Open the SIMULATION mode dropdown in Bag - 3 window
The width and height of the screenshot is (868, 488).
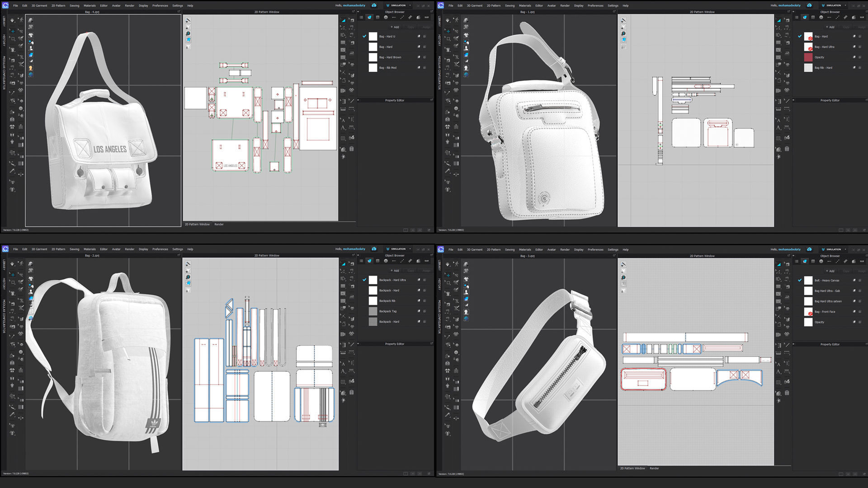pos(834,249)
